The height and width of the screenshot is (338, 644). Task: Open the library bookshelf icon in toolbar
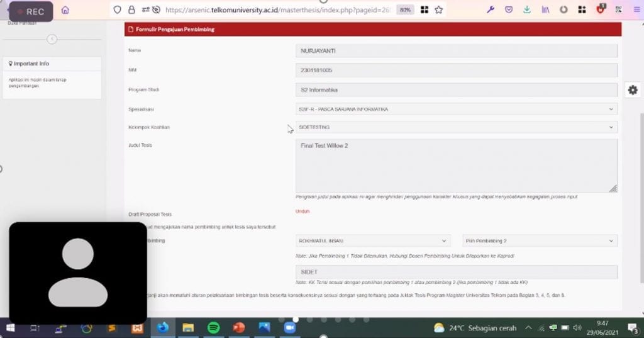pyautogui.click(x=545, y=10)
